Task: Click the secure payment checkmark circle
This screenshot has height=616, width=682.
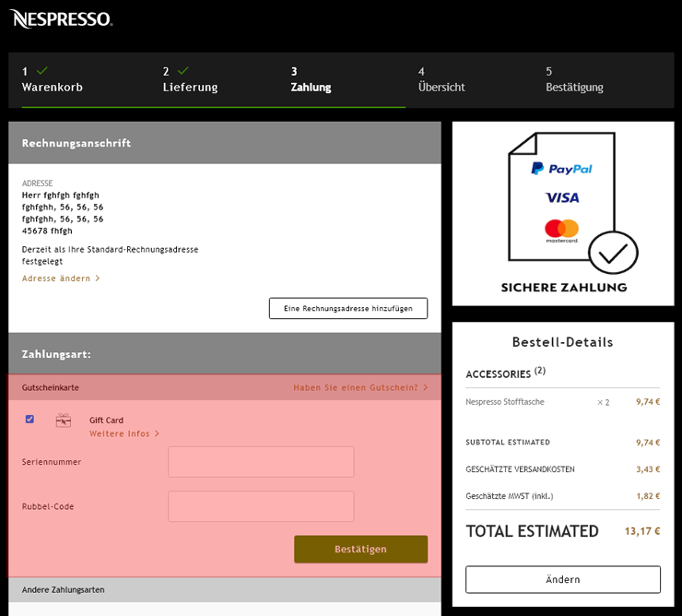Action: [x=613, y=253]
